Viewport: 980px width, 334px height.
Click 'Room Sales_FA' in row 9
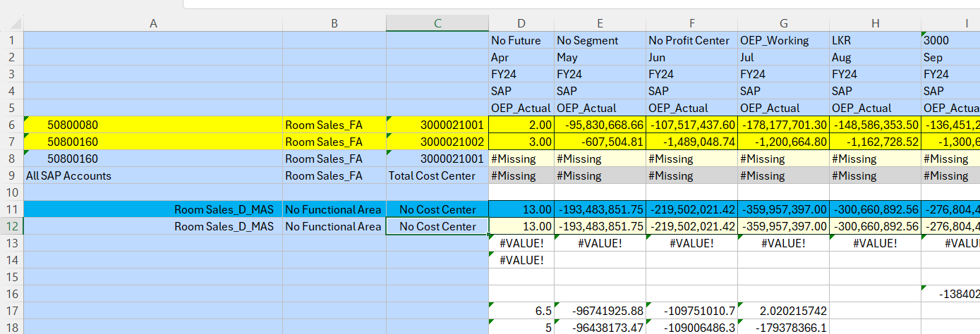pyautogui.click(x=334, y=175)
